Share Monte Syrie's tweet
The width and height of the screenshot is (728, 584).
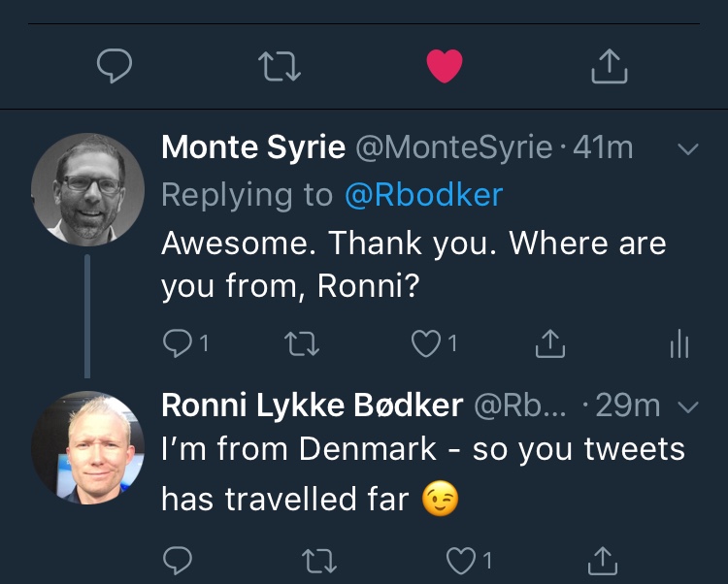pyautogui.click(x=550, y=341)
